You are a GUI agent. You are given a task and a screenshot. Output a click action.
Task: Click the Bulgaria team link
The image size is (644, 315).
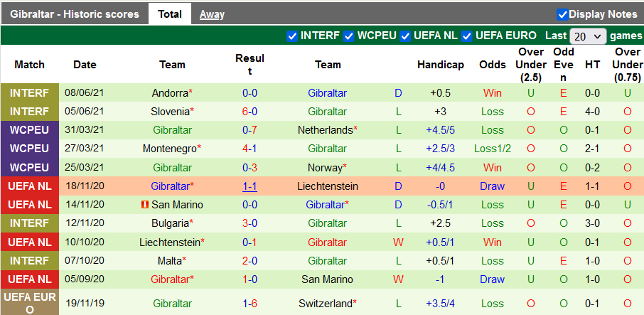tap(169, 223)
